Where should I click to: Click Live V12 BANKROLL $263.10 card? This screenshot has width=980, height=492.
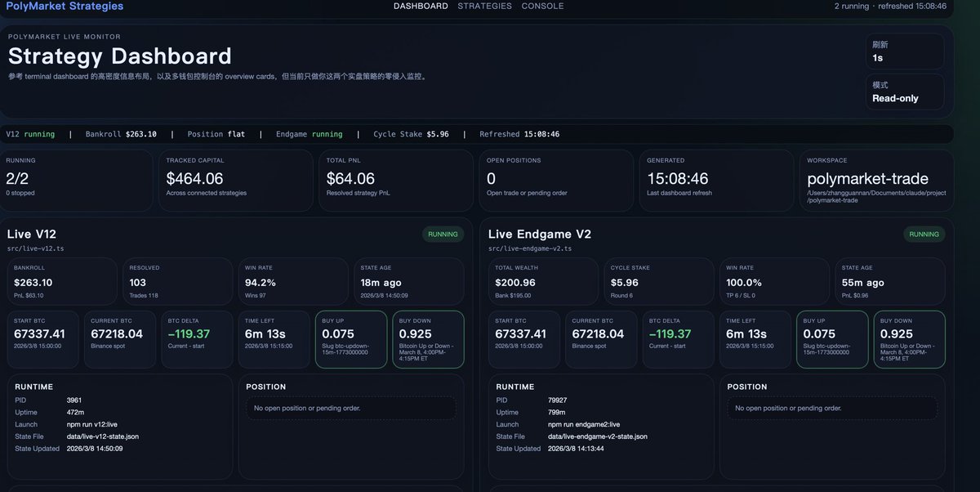tap(64, 282)
